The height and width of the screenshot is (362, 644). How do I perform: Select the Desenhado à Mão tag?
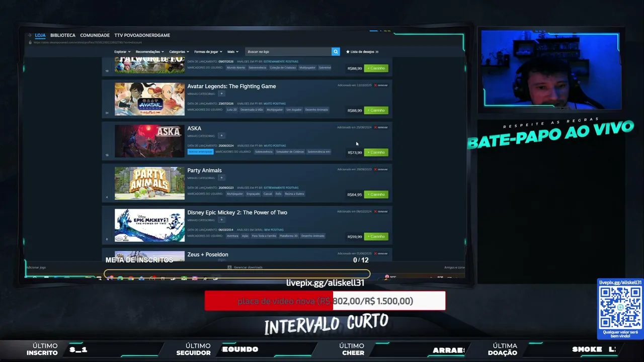(x=252, y=110)
